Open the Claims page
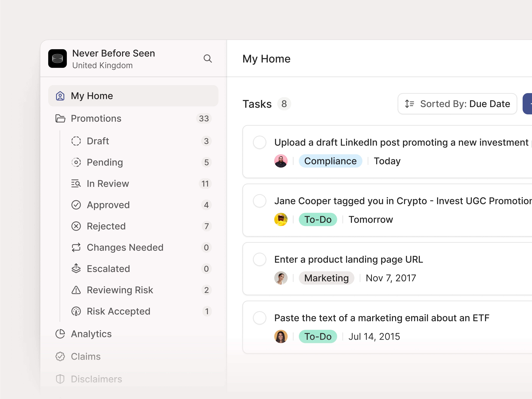The height and width of the screenshot is (399, 532). point(133,356)
